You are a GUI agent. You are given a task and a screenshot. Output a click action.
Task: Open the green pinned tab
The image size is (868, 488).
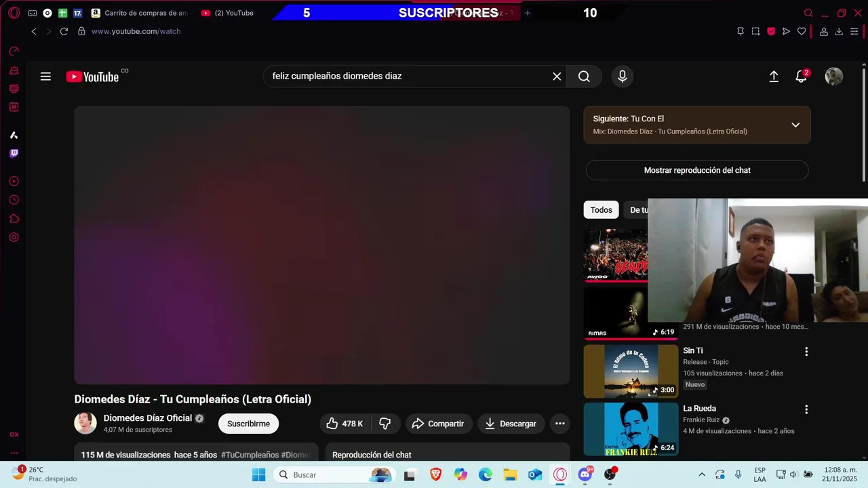62,13
